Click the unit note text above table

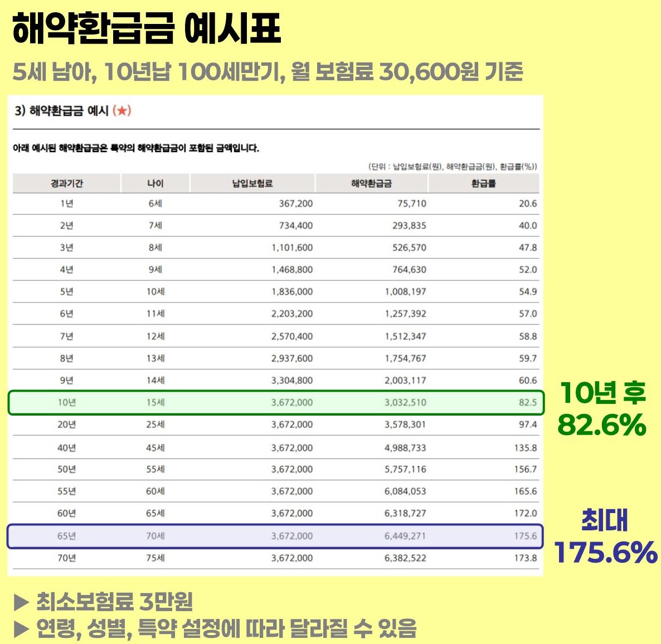(453, 167)
